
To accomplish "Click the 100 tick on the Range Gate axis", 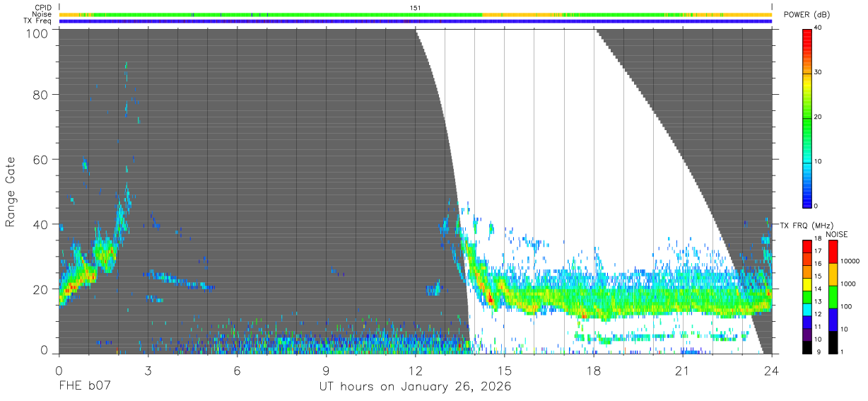I will [x=37, y=33].
